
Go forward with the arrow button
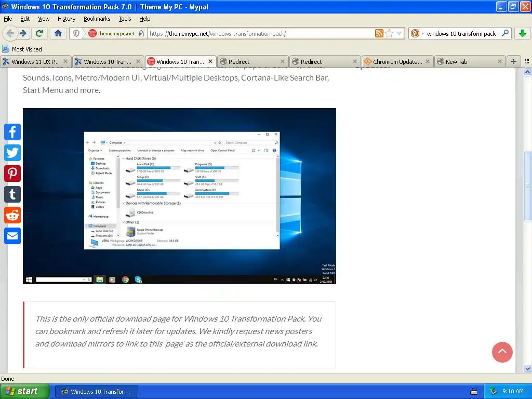click(23, 33)
